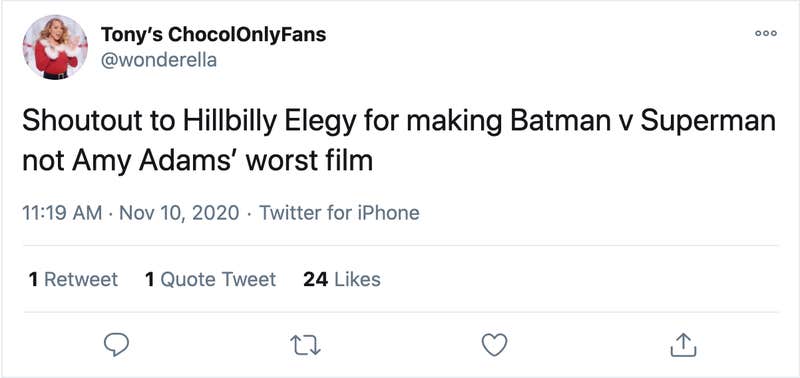Click the second line about Amy Adams
Screen dimensions: 800x378
pyautogui.click(x=197, y=161)
